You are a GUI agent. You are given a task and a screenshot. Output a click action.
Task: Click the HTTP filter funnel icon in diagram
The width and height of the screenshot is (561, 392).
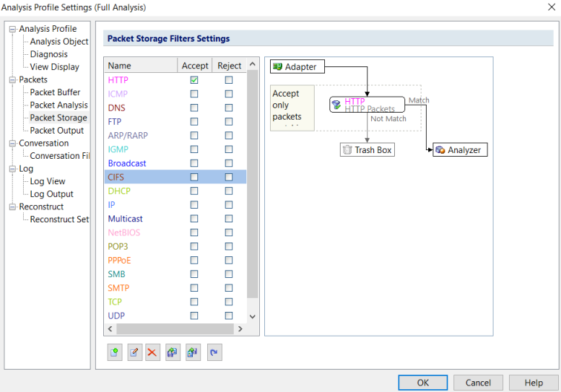pos(336,105)
